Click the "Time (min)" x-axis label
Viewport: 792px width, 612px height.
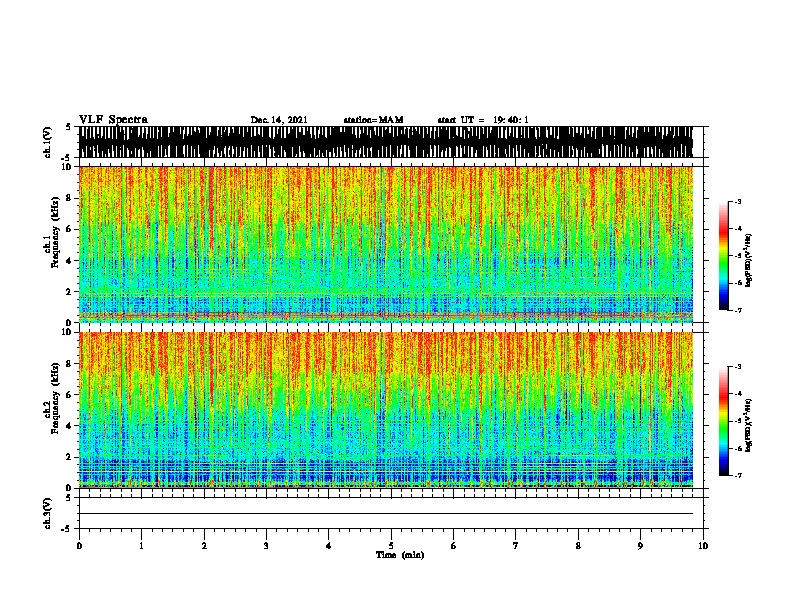(x=400, y=555)
